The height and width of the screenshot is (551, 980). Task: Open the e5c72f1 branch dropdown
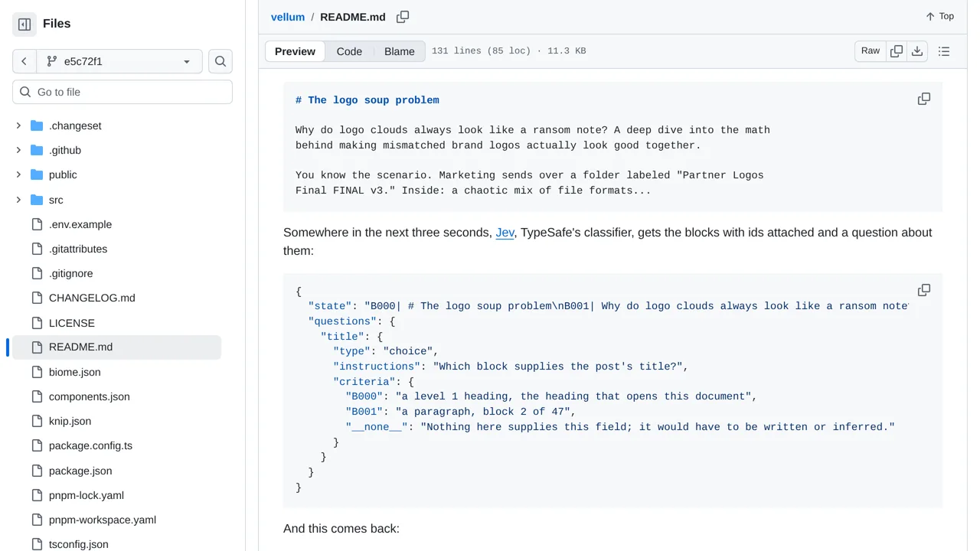click(119, 61)
